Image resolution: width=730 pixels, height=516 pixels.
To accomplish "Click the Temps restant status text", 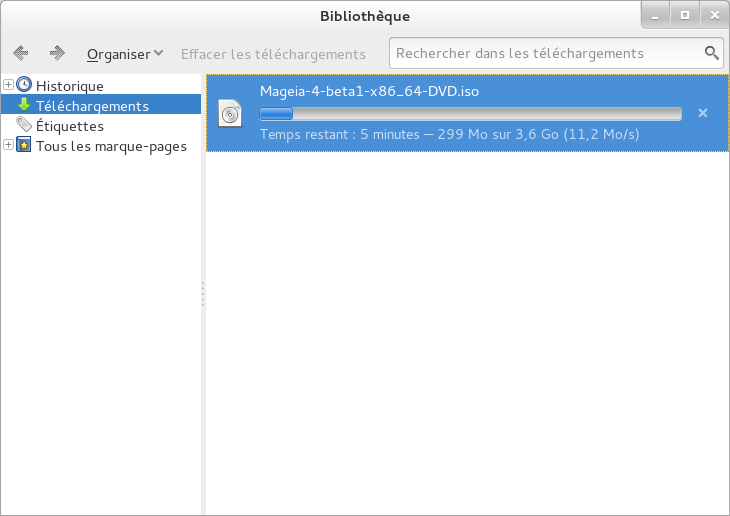I will click(x=449, y=135).
